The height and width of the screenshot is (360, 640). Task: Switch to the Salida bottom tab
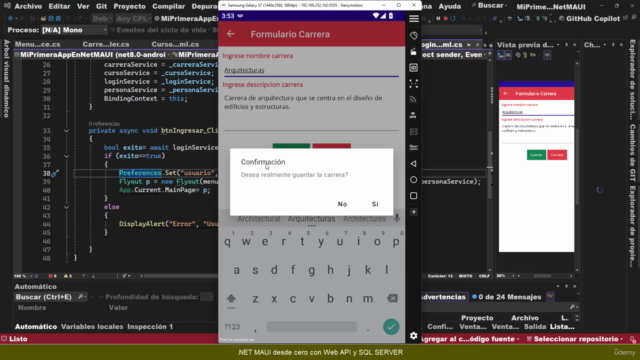point(535,327)
